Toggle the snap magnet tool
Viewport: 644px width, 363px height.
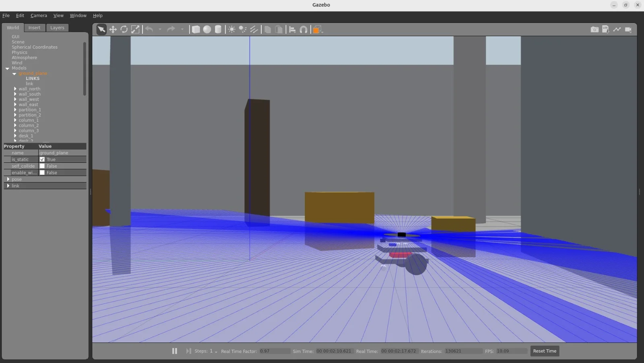point(303,29)
